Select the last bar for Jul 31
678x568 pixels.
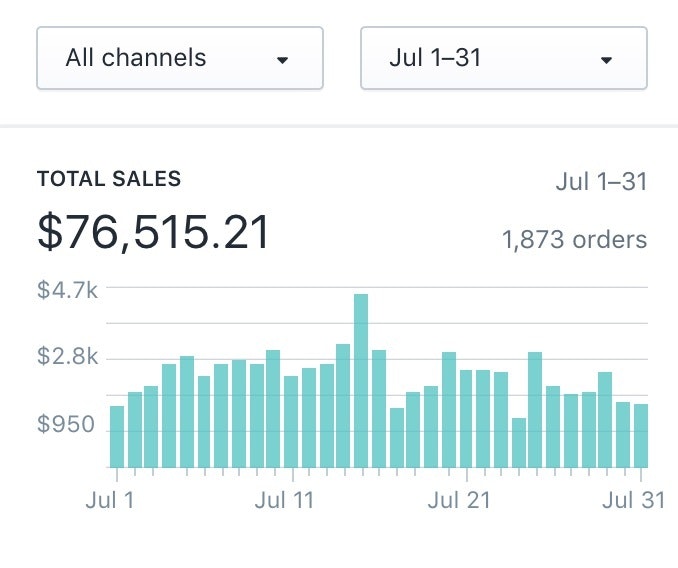pyautogui.click(x=640, y=436)
